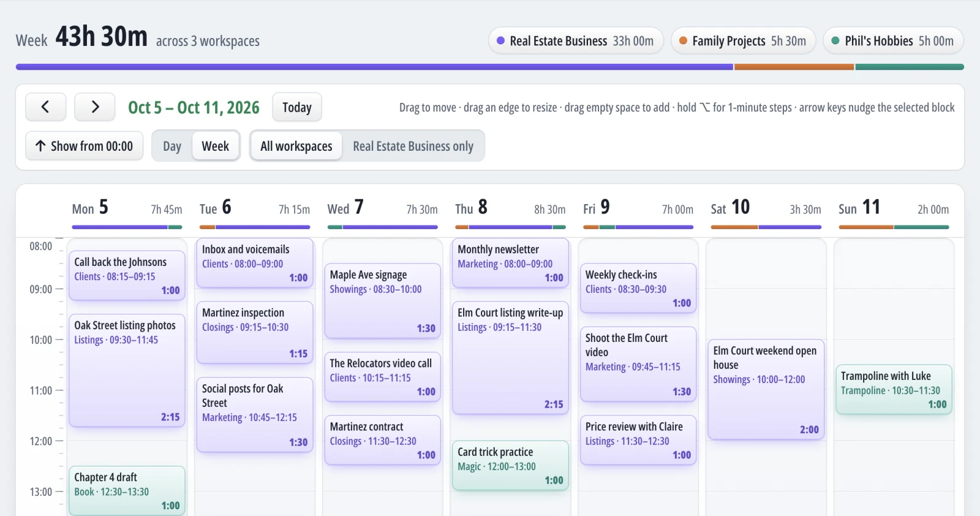The width and height of the screenshot is (980, 516).
Task: Select All workspaces filter
Action: click(296, 146)
